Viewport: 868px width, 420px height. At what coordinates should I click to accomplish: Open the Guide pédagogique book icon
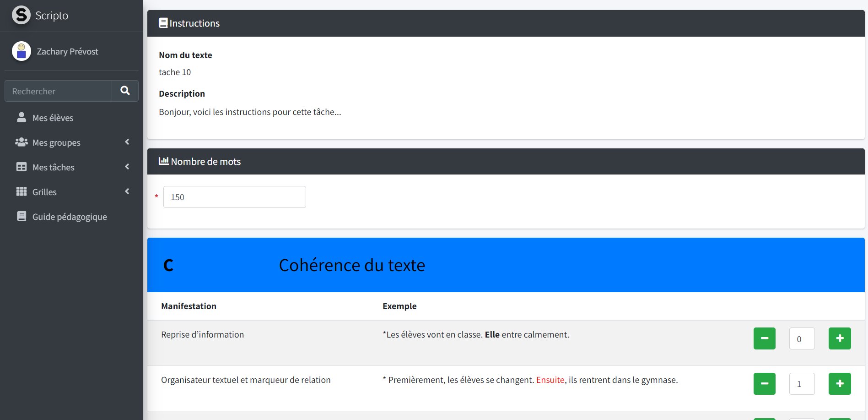(x=21, y=216)
